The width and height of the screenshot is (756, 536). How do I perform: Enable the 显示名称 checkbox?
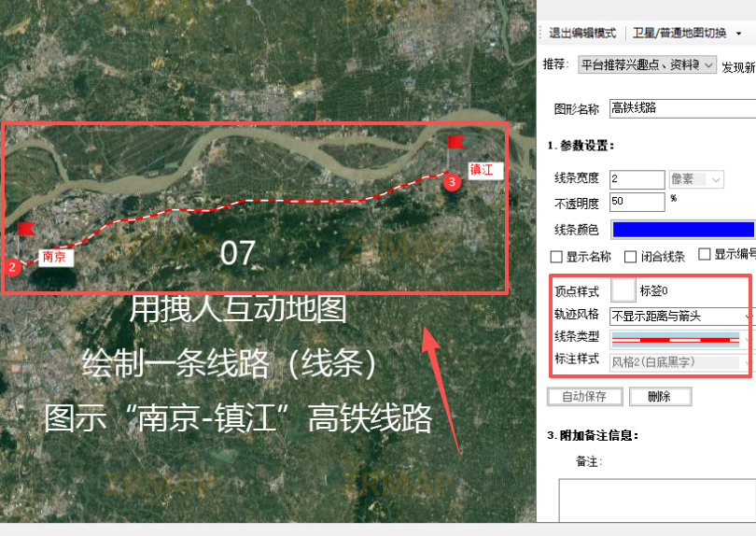pyautogui.click(x=556, y=256)
